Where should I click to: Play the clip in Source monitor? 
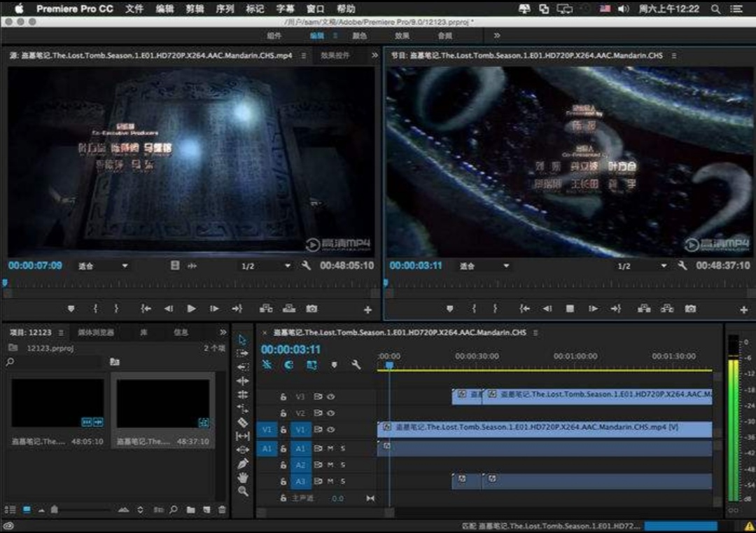point(191,309)
